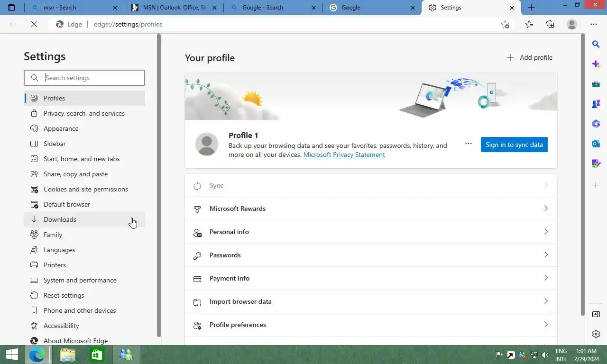Open the Edge sidebar Search icon
Image resolution: width=607 pixels, height=364 pixels.
click(596, 44)
